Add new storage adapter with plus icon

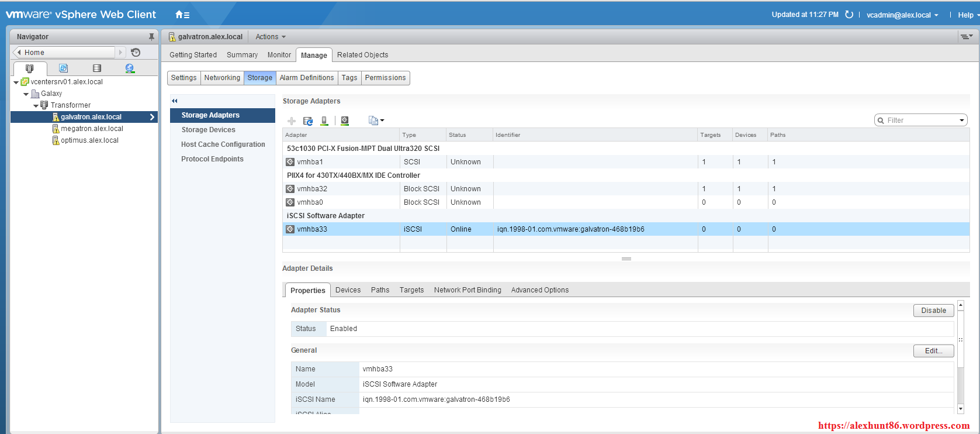click(x=291, y=121)
